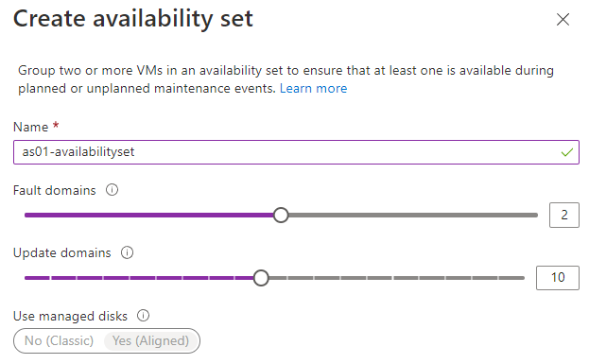This screenshot has width=589, height=364.
Task: Click the Update domains slider handle
Action: coord(261,278)
